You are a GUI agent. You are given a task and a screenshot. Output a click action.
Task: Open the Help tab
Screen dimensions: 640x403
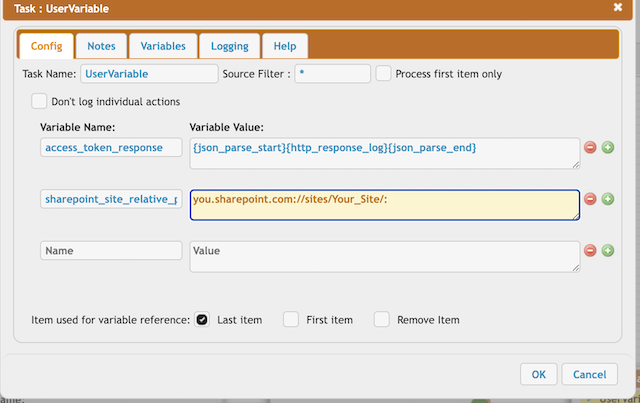point(285,46)
